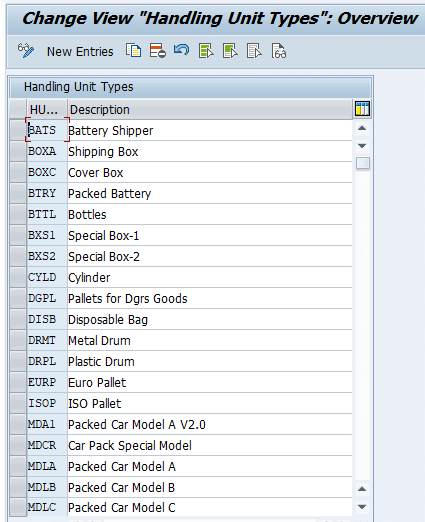Click the vertical scrollbar thumb

[x=363, y=163]
